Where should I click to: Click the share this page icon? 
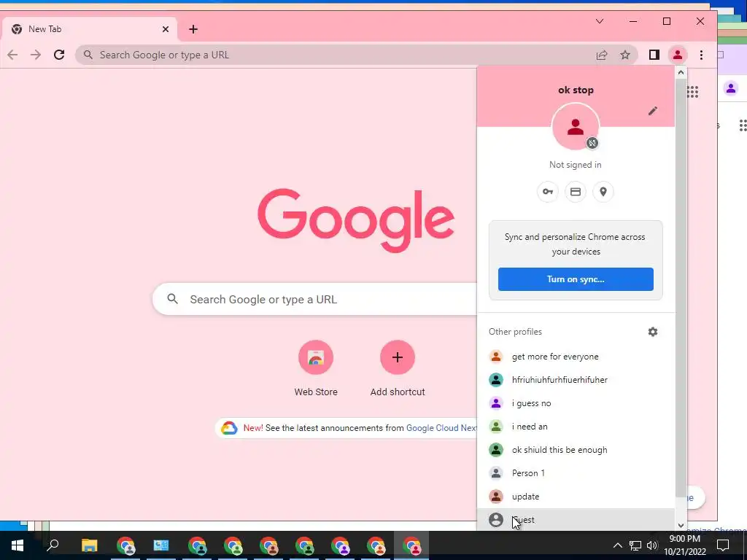(x=602, y=55)
